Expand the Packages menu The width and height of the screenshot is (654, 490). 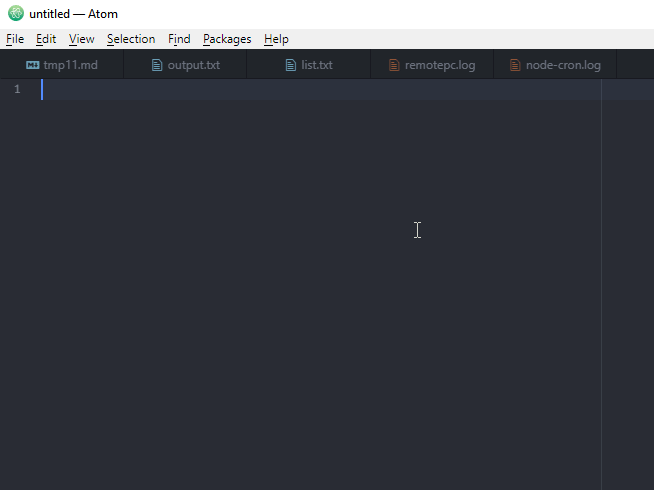[x=227, y=39]
